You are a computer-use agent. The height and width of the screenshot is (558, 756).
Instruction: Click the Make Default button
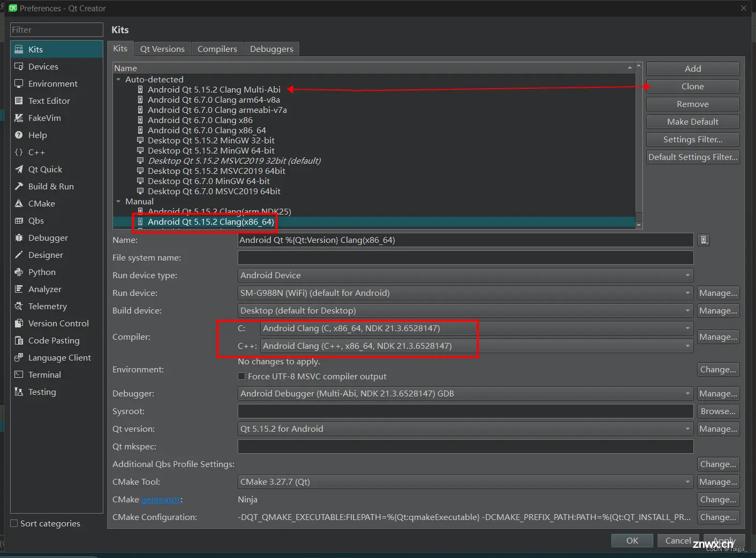[x=693, y=121]
